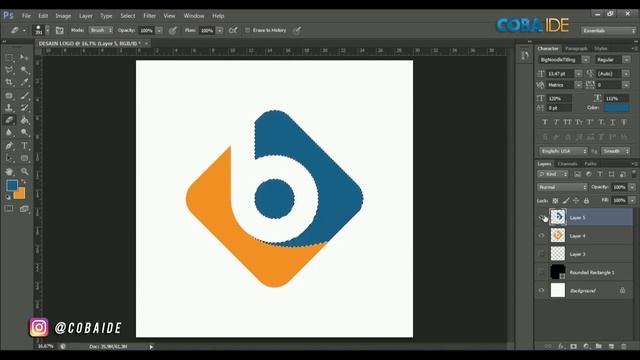640x360 pixels.
Task: Toggle Quick Mask mode icon
Action: click(x=9, y=209)
